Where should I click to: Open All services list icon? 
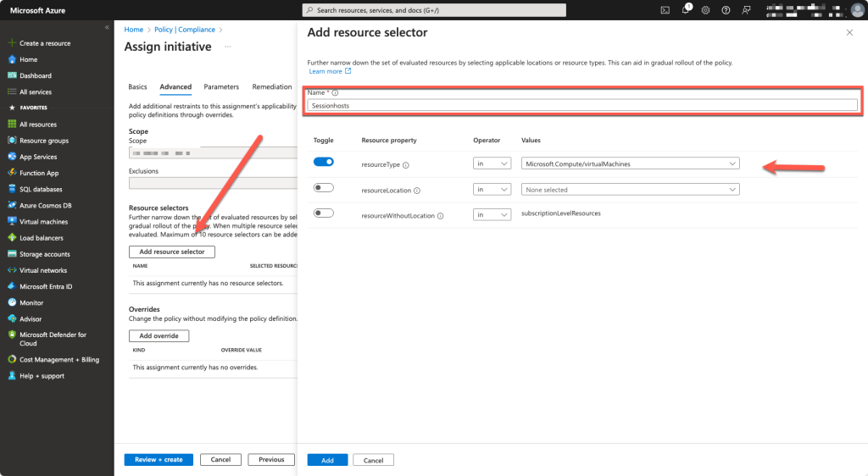coord(12,91)
